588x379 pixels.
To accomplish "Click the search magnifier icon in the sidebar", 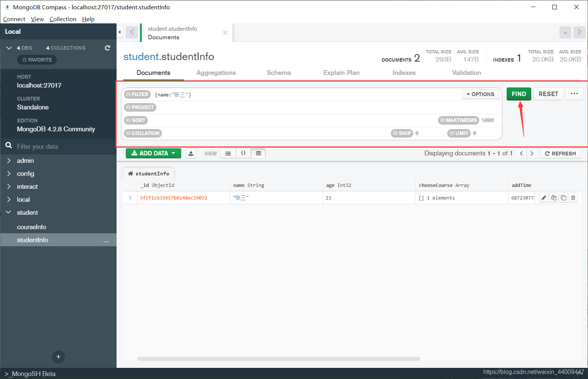I will tap(9, 145).
